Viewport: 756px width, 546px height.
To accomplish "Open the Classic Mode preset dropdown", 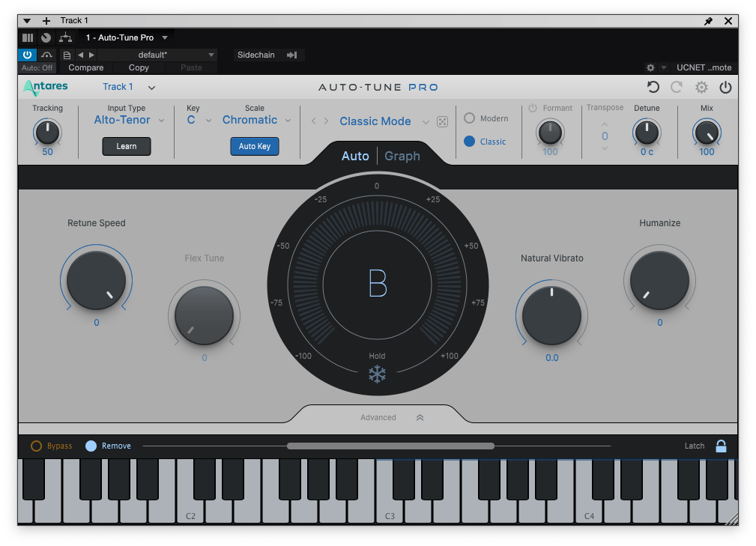I will [426, 122].
